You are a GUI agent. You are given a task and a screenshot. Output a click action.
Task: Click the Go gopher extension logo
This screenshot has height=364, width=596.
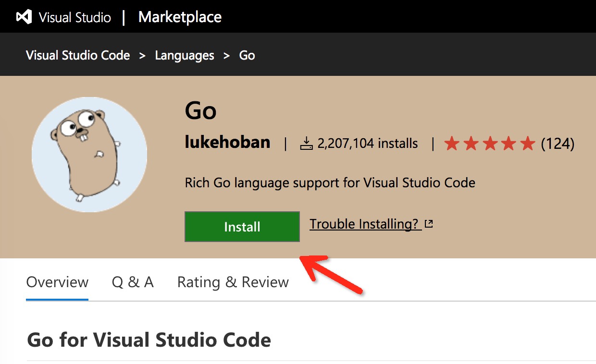pyautogui.click(x=89, y=155)
